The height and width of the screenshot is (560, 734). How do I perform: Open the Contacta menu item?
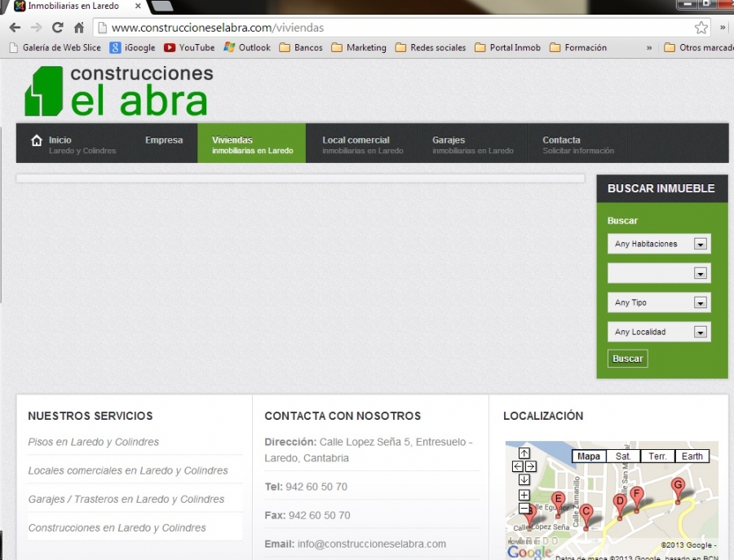pos(577,144)
